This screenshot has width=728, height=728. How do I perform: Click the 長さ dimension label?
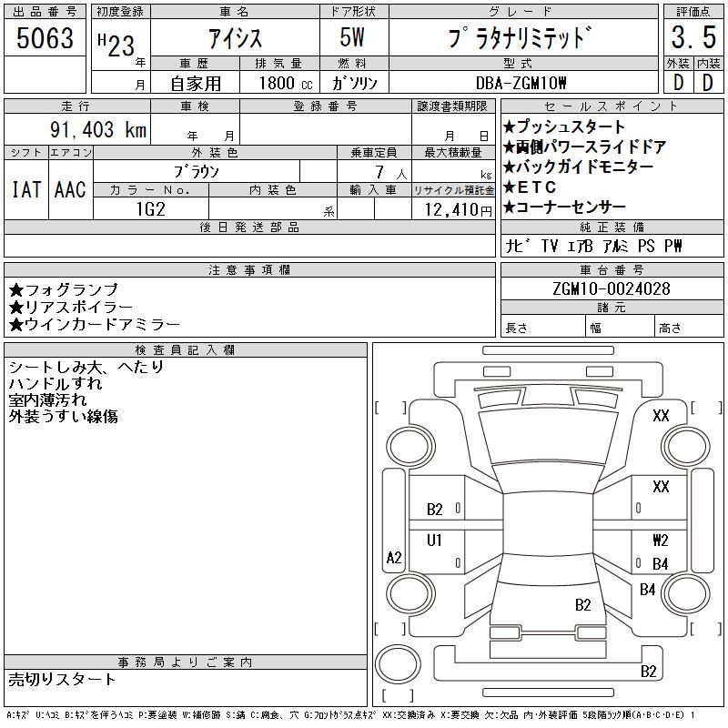[516, 329]
